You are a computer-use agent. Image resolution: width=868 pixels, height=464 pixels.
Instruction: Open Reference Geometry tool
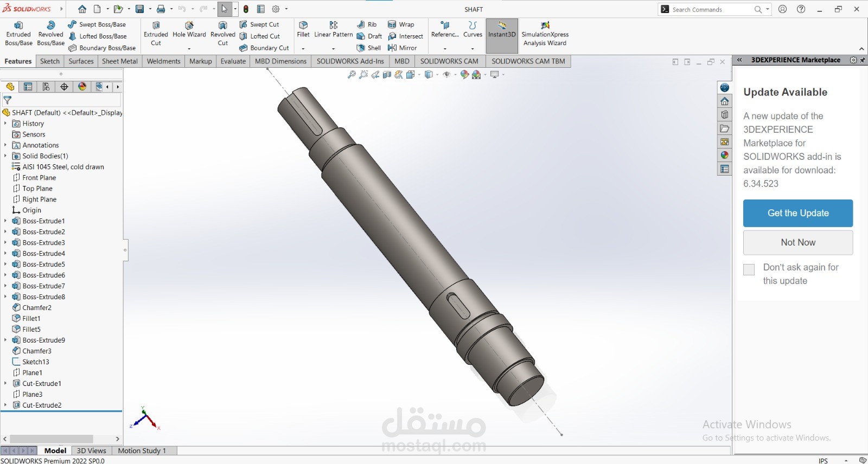click(445, 30)
